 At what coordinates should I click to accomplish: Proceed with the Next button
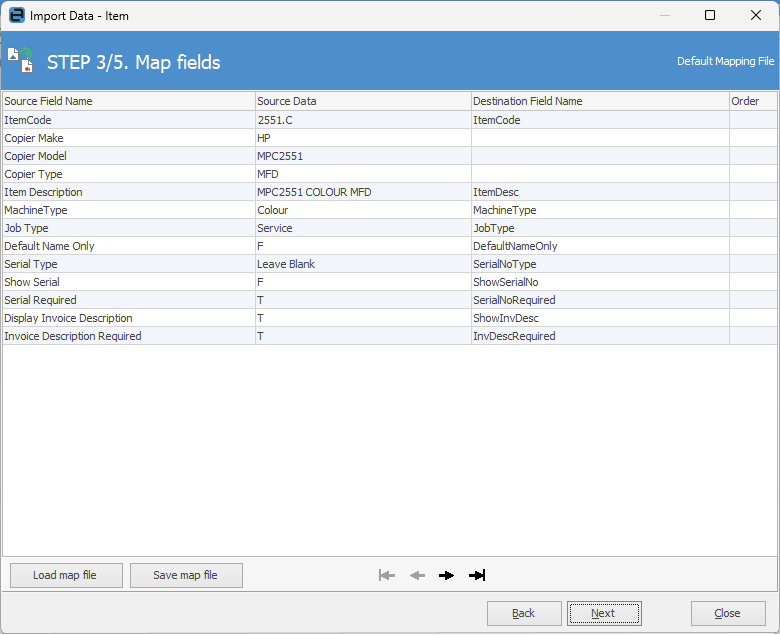603,613
